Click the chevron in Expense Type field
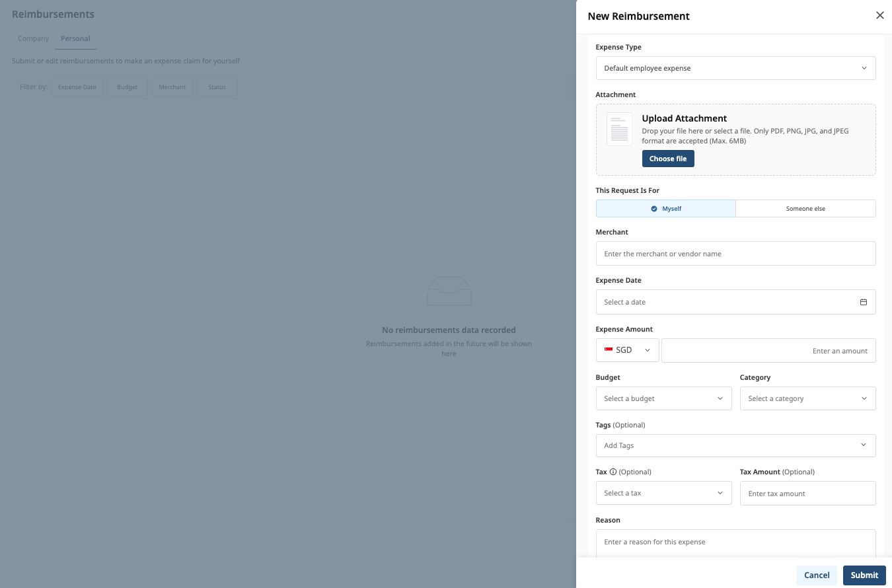 (x=864, y=68)
